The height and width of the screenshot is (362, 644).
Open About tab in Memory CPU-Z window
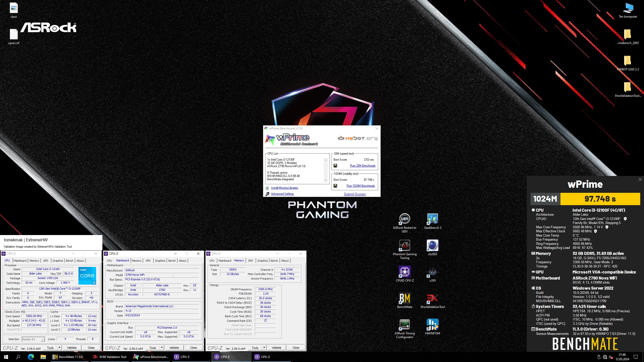pos(285,261)
